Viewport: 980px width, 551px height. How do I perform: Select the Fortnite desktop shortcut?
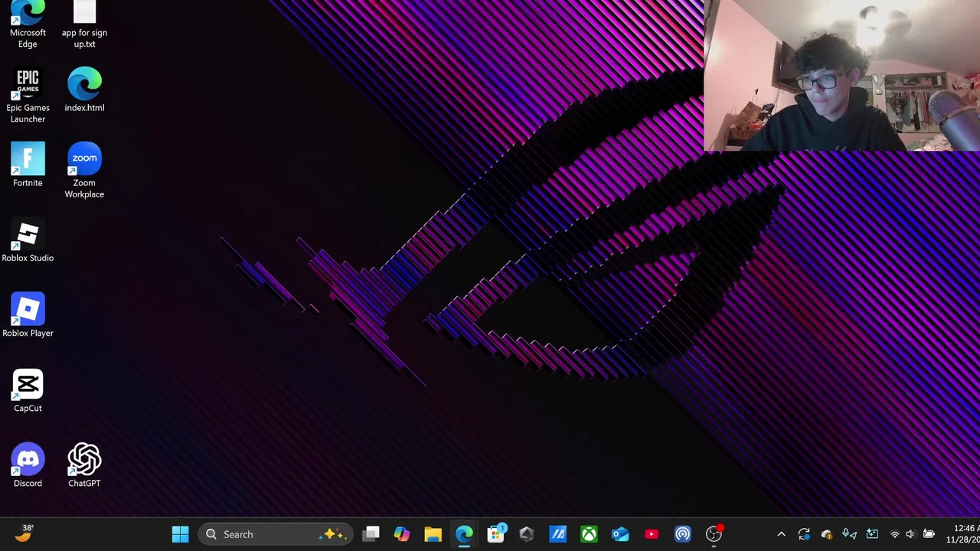coord(28,165)
